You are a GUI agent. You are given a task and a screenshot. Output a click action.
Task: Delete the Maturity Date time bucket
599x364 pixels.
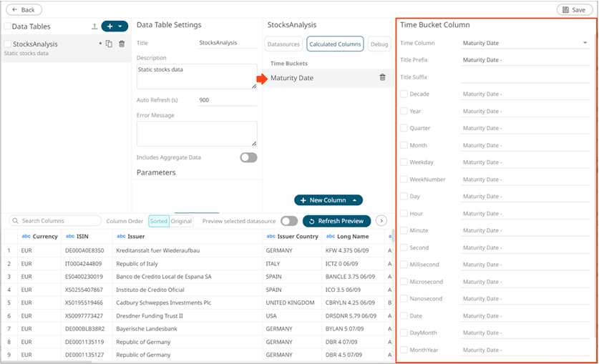(x=382, y=77)
